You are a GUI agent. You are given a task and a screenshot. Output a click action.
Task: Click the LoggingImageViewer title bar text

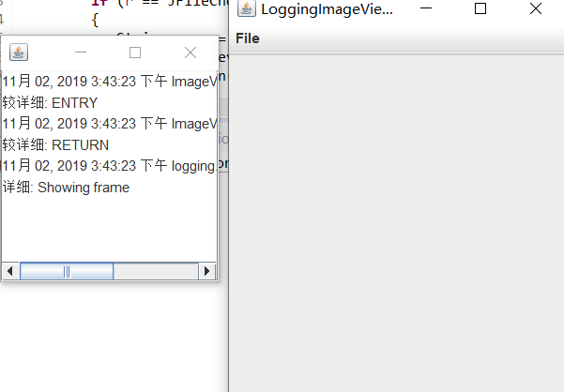pyautogui.click(x=327, y=9)
